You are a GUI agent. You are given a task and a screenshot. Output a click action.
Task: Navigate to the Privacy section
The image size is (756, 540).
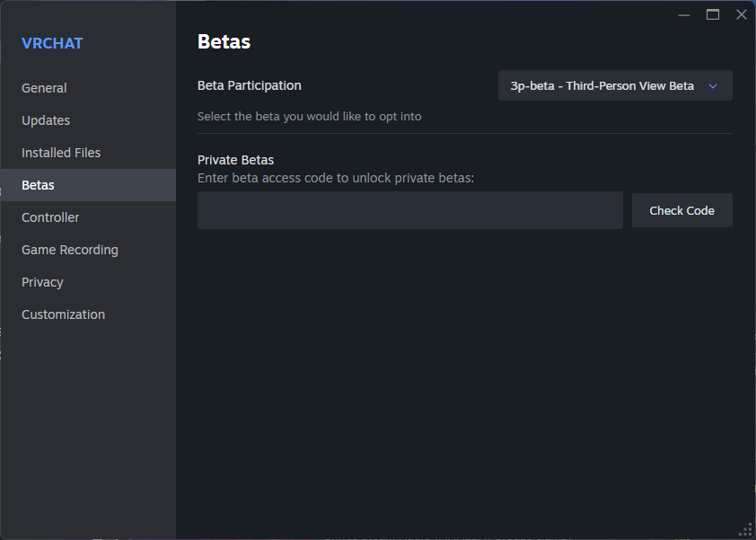pyautogui.click(x=42, y=282)
